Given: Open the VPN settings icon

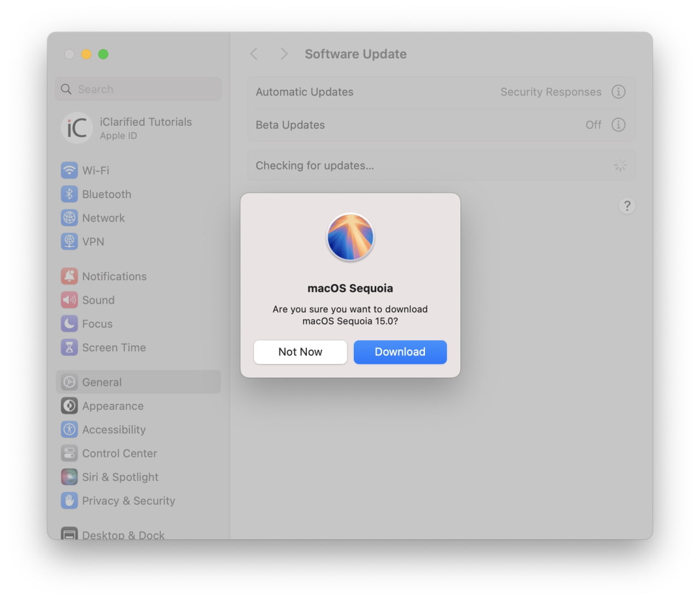Looking at the screenshot, I should click(x=69, y=241).
